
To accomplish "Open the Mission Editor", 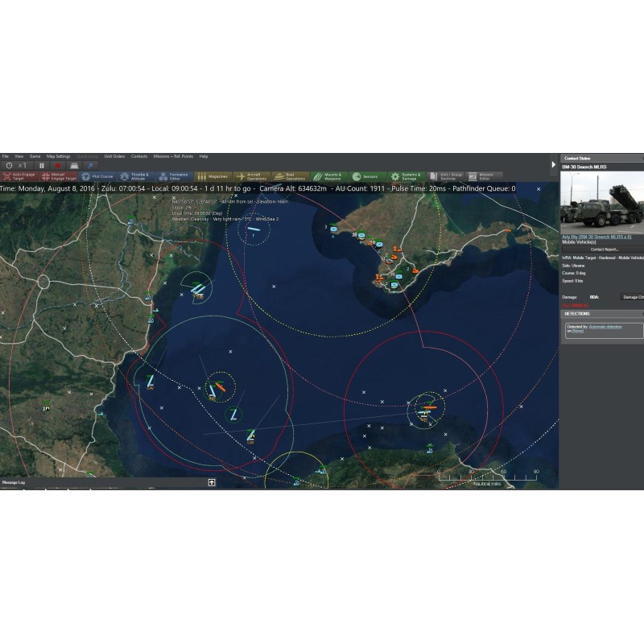I will click(x=481, y=176).
